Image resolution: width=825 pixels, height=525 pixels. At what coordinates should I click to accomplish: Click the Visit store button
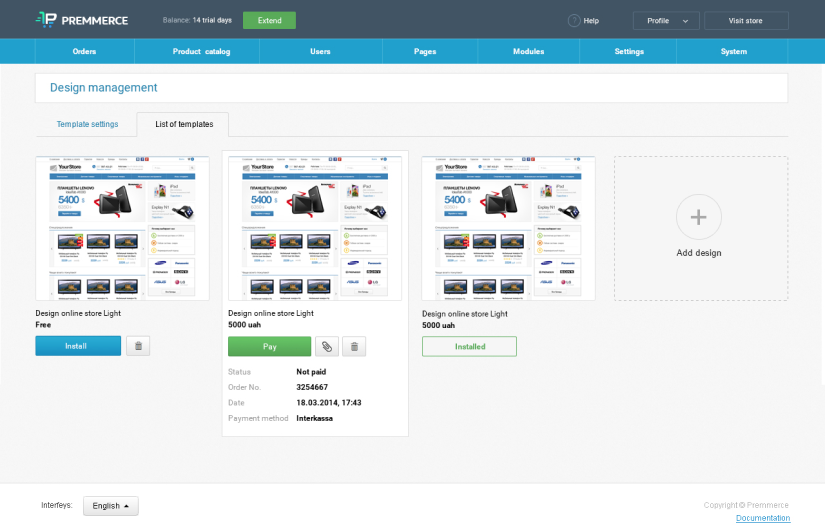click(x=746, y=21)
